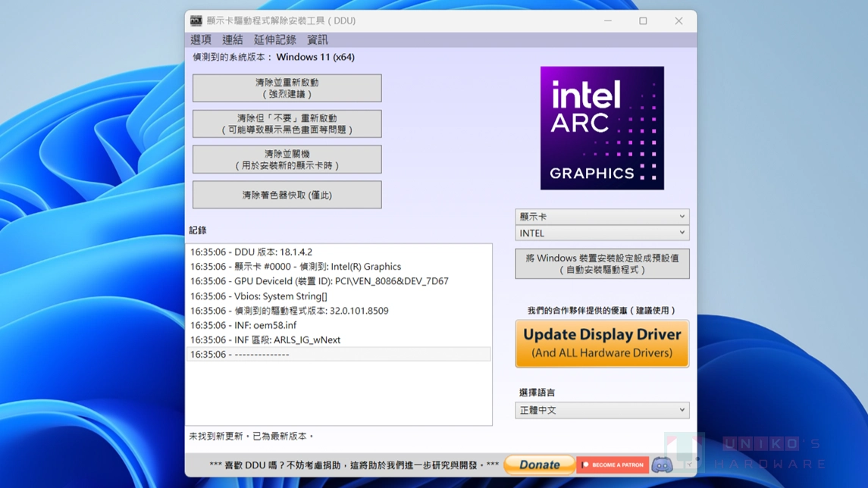The image size is (868, 488).
Task: Click 將 Windows 裝置安裝設定設成預設值 button
Action: pyautogui.click(x=602, y=264)
